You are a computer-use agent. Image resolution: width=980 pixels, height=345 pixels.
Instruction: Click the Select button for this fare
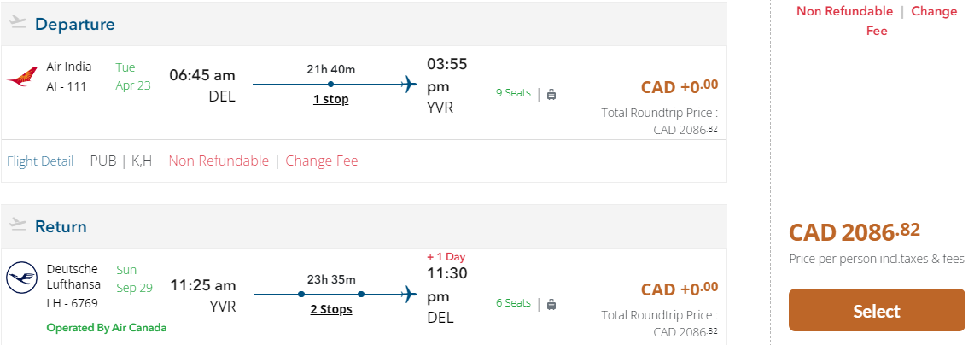click(876, 310)
